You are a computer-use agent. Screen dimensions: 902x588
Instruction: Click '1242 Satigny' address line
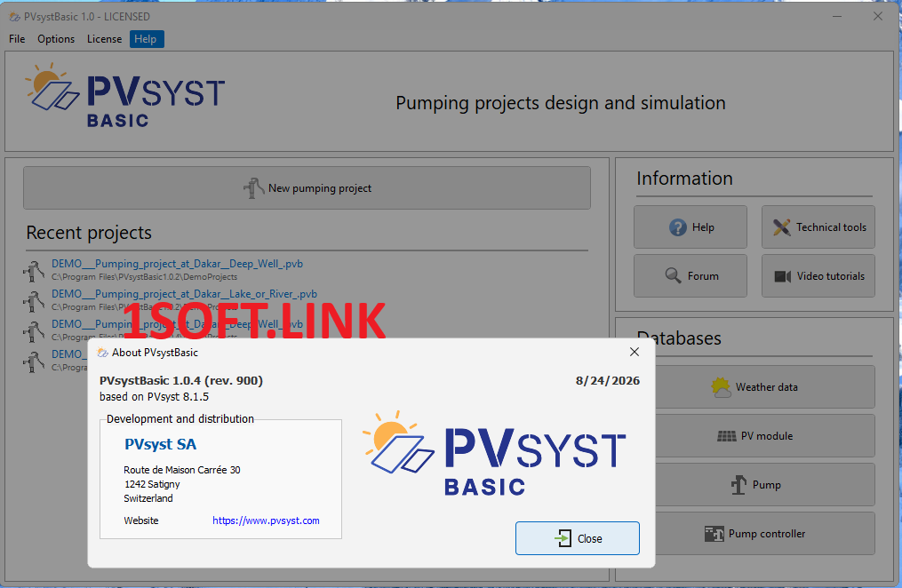(152, 485)
